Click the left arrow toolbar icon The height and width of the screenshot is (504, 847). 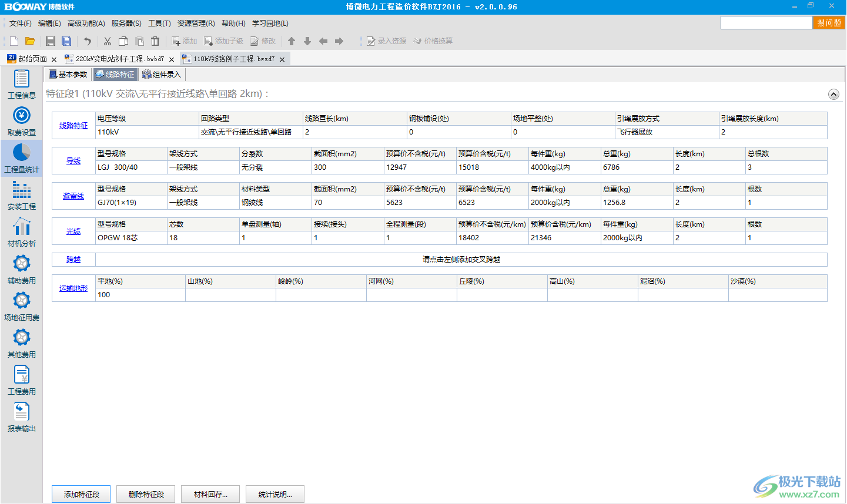(x=323, y=41)
